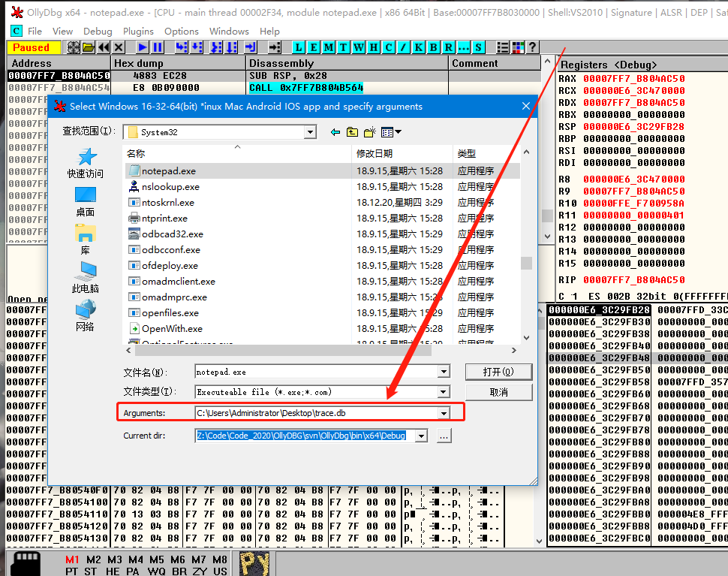This screenshot has height=576, width=728.
Task: Open Call stack (K) button
Action: [x=418, y=47]
